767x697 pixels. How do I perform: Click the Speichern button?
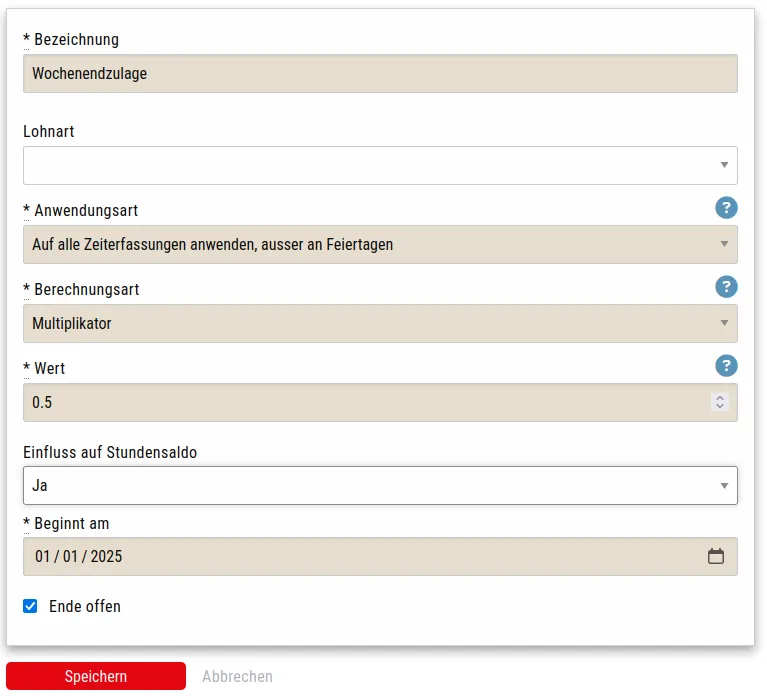pos(96,676)
